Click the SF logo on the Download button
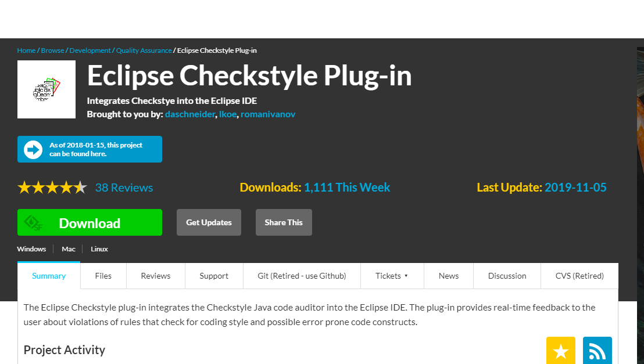The height and width of the screenshot is (364, 644). [x=33, y=223]
